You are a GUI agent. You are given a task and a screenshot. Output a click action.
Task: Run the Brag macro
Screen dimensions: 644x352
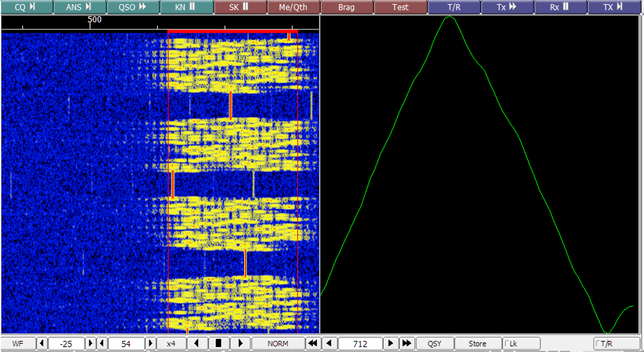(347, 7)
